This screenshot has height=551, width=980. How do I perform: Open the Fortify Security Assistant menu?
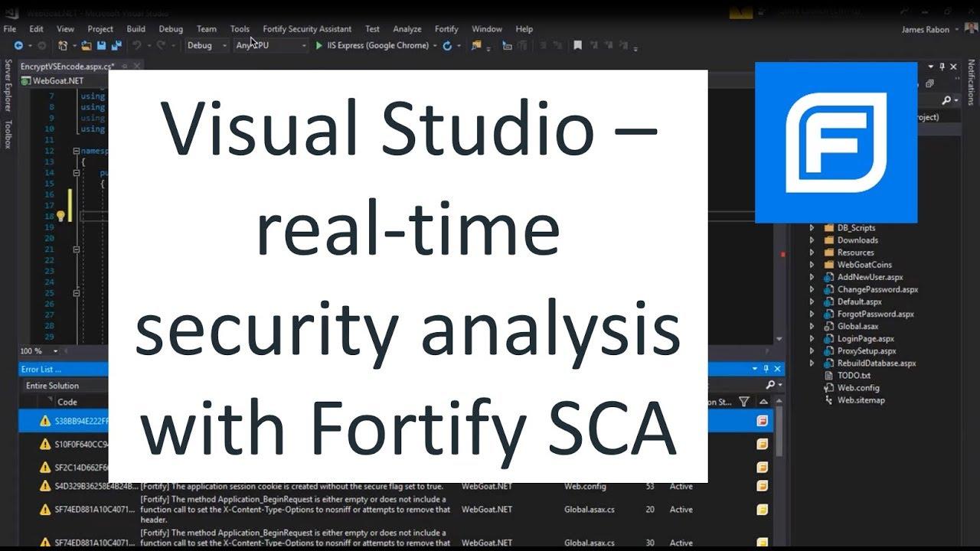tap(307, 29)
